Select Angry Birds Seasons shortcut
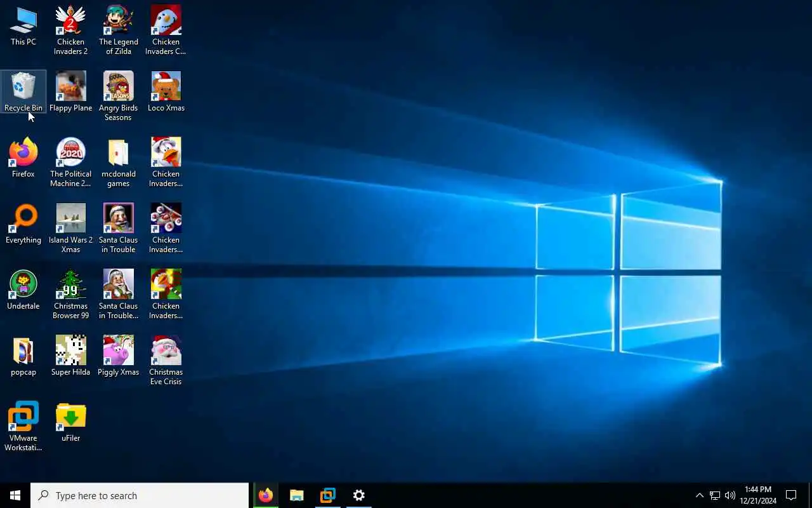 tap(118, 97)
